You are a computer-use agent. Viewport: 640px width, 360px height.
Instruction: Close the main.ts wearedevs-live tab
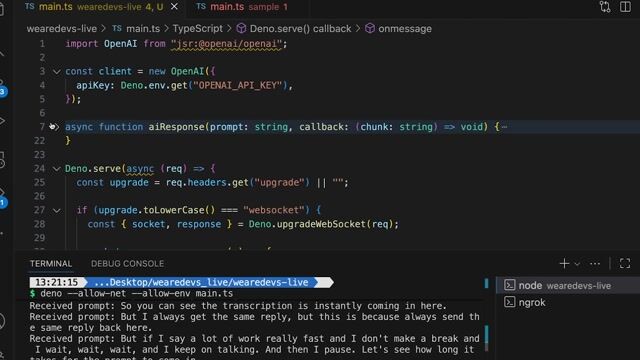coord(174,7)
